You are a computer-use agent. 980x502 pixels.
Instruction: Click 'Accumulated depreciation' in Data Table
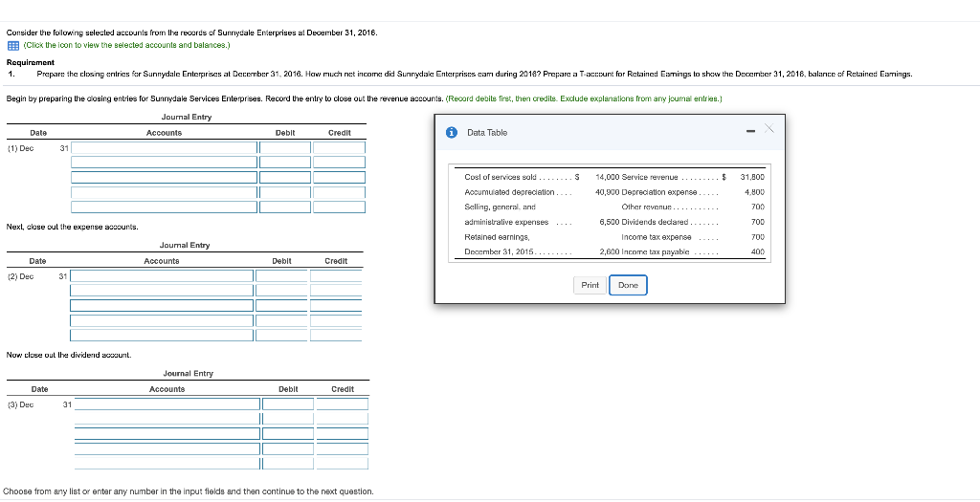tap(509, 191)
